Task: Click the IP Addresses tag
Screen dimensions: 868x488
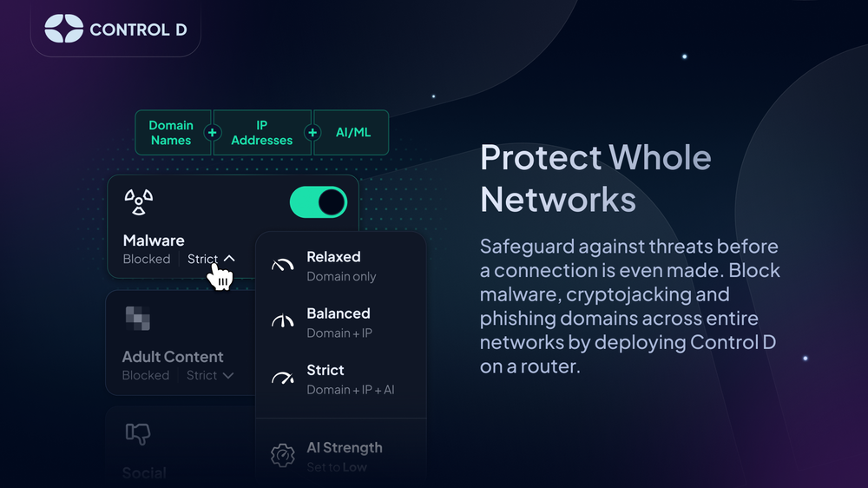Action: [x=262, y=133]
